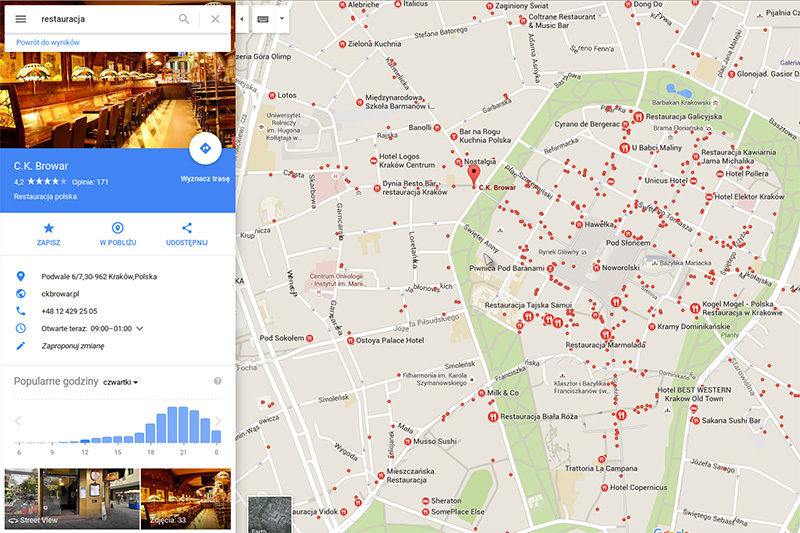Open the hamburger menu in the search bar
This screenshot has height=533, width=800.
coord(20,19)
